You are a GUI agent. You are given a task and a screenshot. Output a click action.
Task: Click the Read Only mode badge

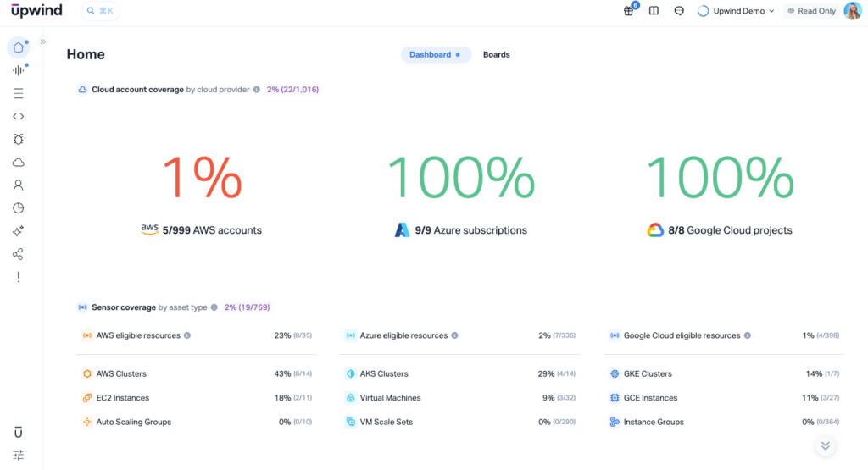(811, 11)
